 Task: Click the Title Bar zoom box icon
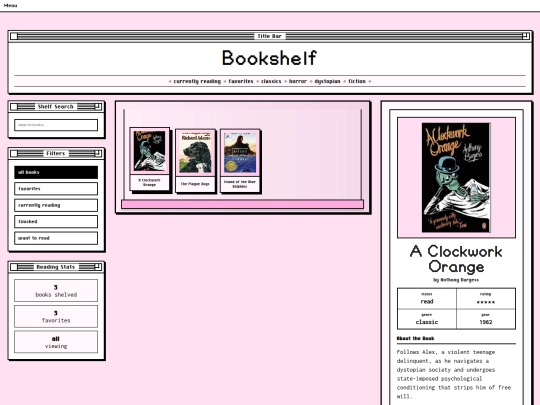point(526,36)
